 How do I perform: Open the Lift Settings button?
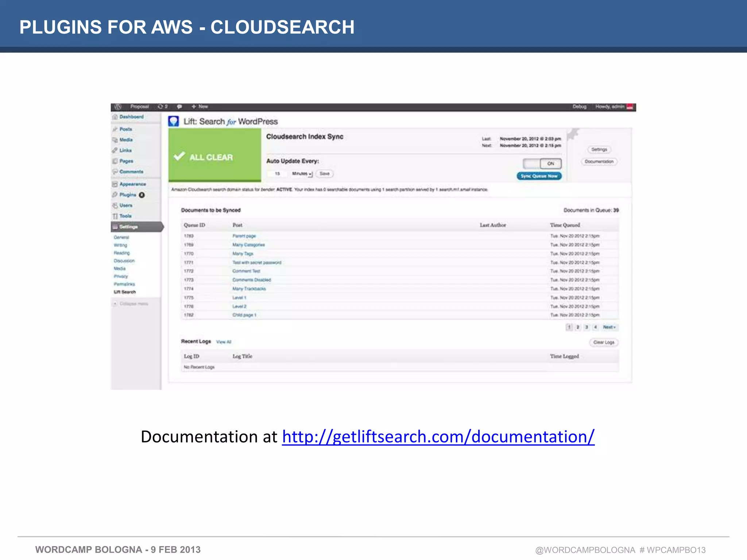pyautogui.click(x=599, y=150)
